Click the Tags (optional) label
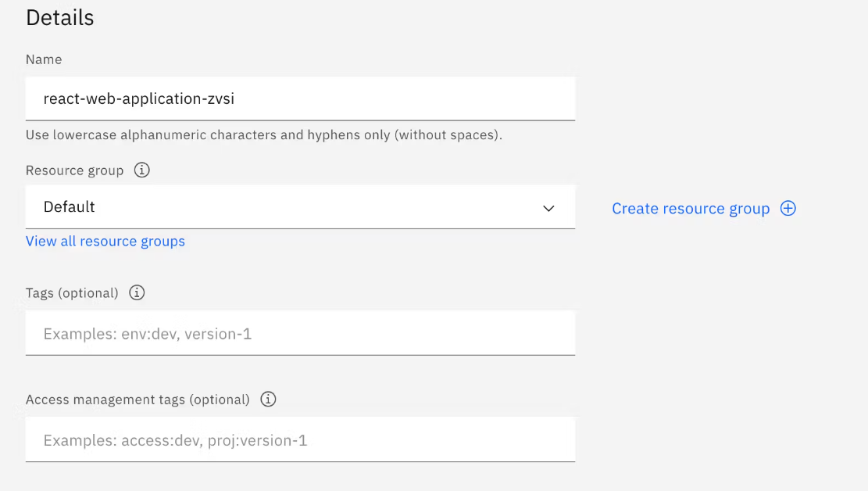 tap(72, 292)
